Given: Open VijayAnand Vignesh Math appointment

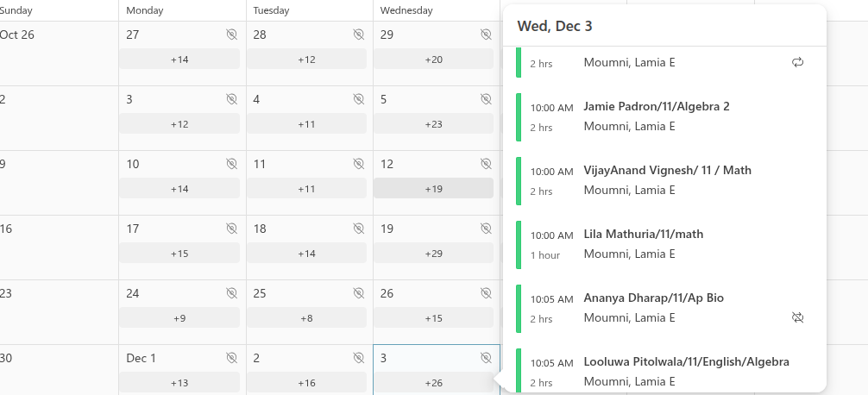Looking at the screenshot, I should coord(666,171).
